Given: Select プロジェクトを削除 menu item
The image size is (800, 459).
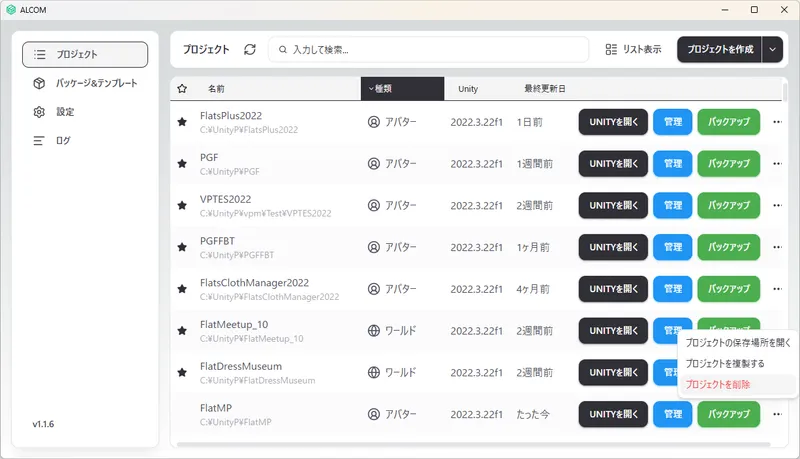Looking at the screenshot, I should [x=738, y=385].
